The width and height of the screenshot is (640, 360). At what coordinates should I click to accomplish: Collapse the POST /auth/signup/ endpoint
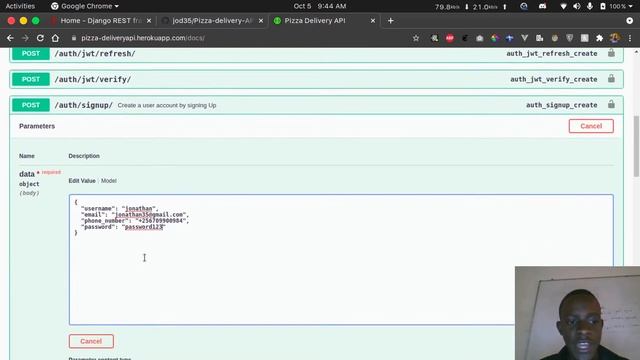316,105
